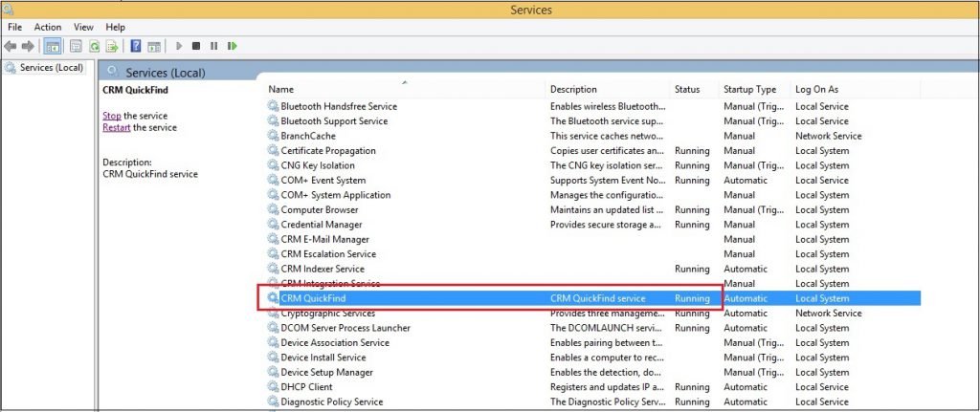Toggle the Show/Hide Console Tree button
The height and width of the screenshot is (412, 980).
[53, 46]
